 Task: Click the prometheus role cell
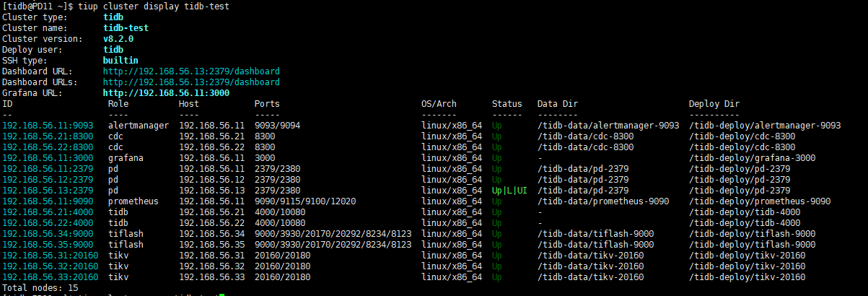133,201
